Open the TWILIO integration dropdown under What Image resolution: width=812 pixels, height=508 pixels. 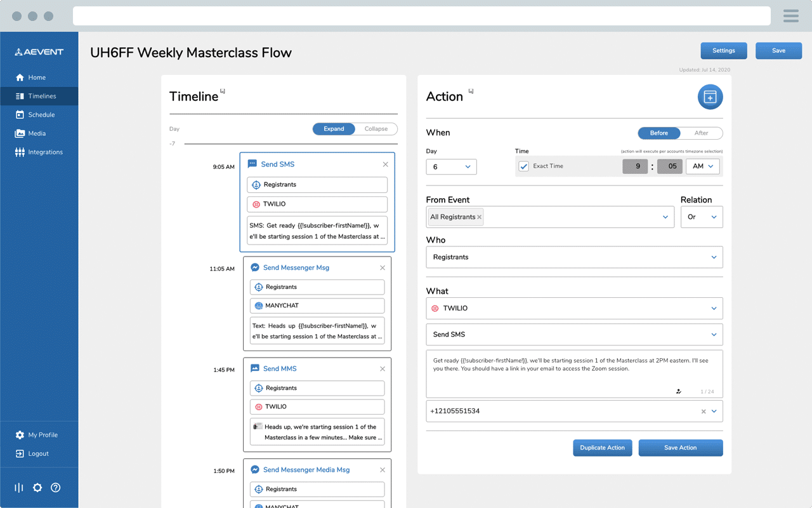click(574, 309)
